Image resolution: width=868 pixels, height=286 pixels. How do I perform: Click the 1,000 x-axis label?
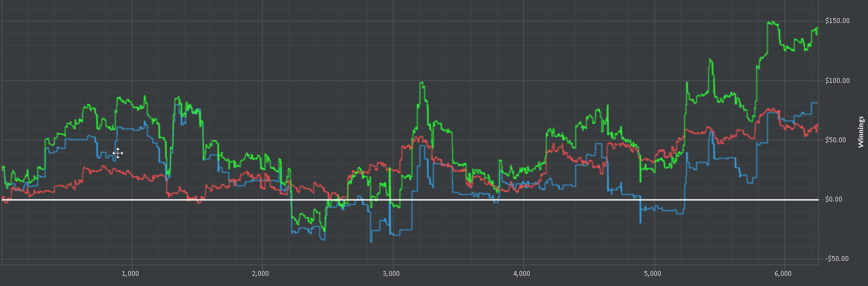130,274
